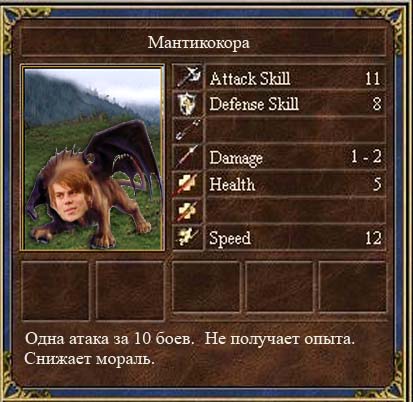Select the last empty ability slot

pos(352,287)
